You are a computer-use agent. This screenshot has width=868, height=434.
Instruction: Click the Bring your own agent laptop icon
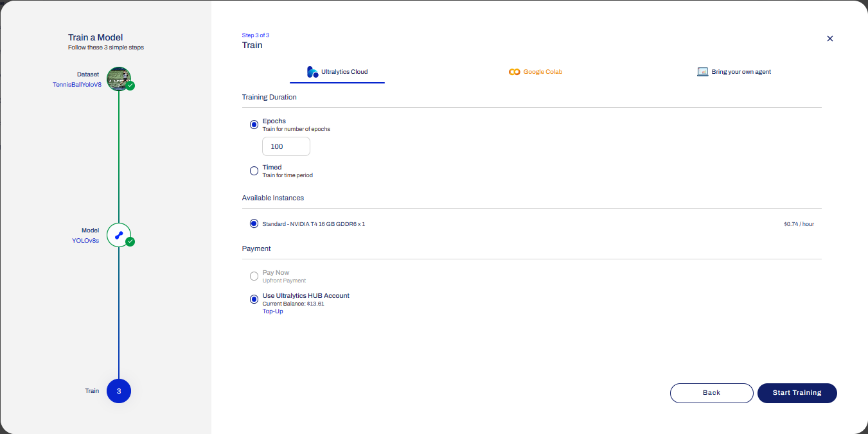click(x=702, y=72)
